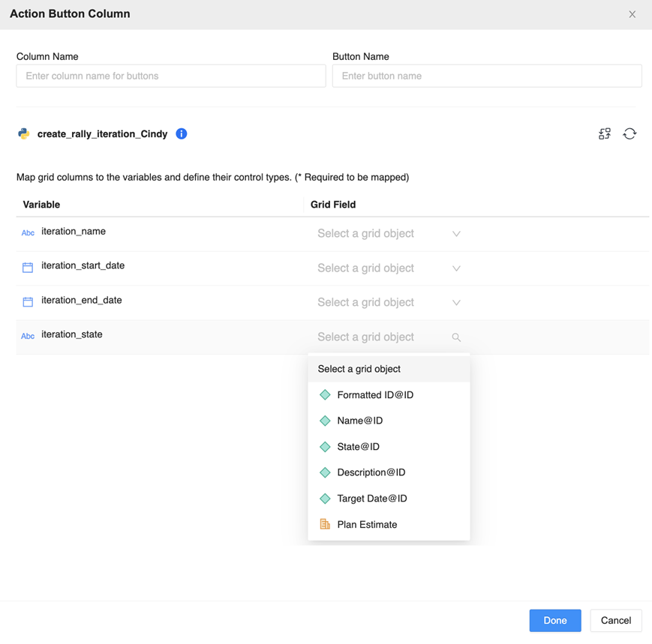652x644 pixels.
Task: Click the calendar icon for iteration_end_date
Action: click(x=28, y=301)
